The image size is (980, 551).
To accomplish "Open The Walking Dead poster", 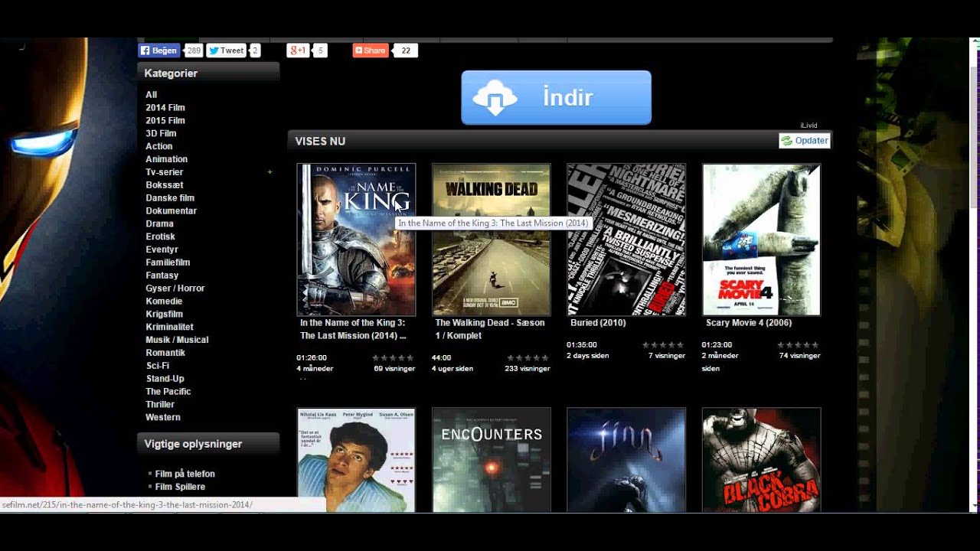I will pos(492,240).
